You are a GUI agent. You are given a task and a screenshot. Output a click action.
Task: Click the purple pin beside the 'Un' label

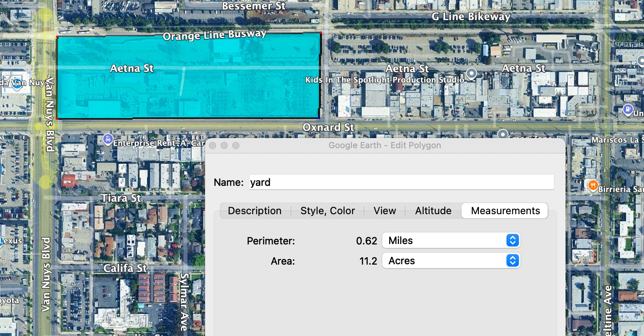(628, 109)
